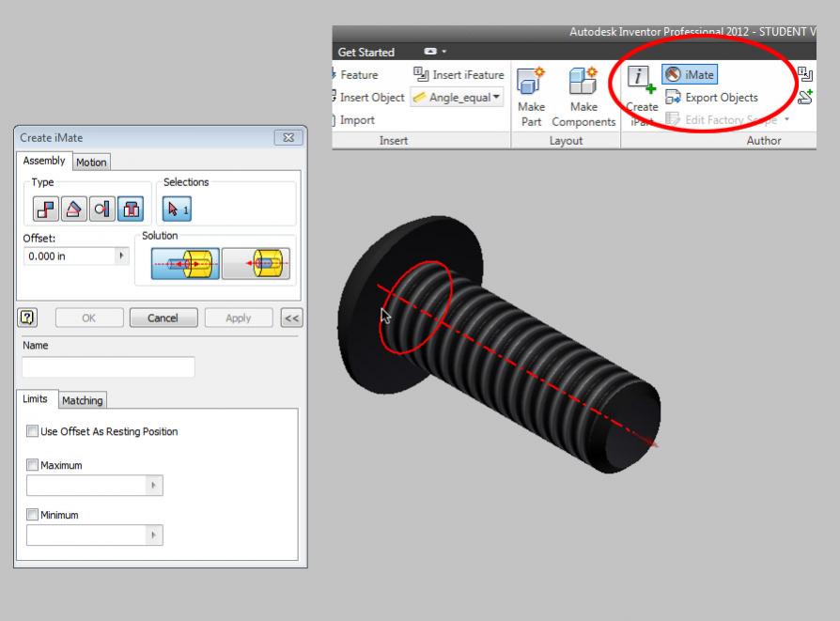The width and height of the screenshot is (840, 621).
Task: Choose the Aligned solution icon
Action: (256, 264)
